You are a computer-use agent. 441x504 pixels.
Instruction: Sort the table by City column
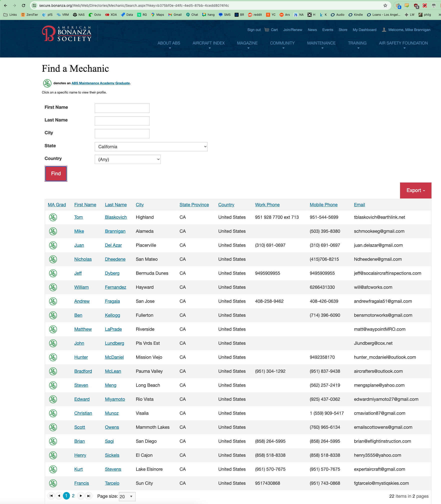(x=140, y=205)
